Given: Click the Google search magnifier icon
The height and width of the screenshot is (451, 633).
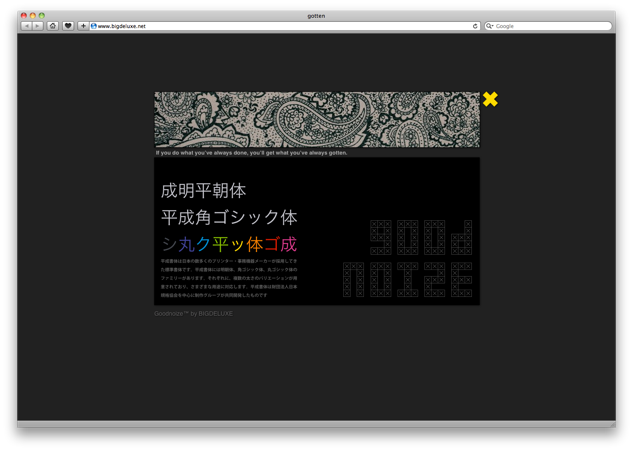Looking at the screenshot, I should 490,26.
